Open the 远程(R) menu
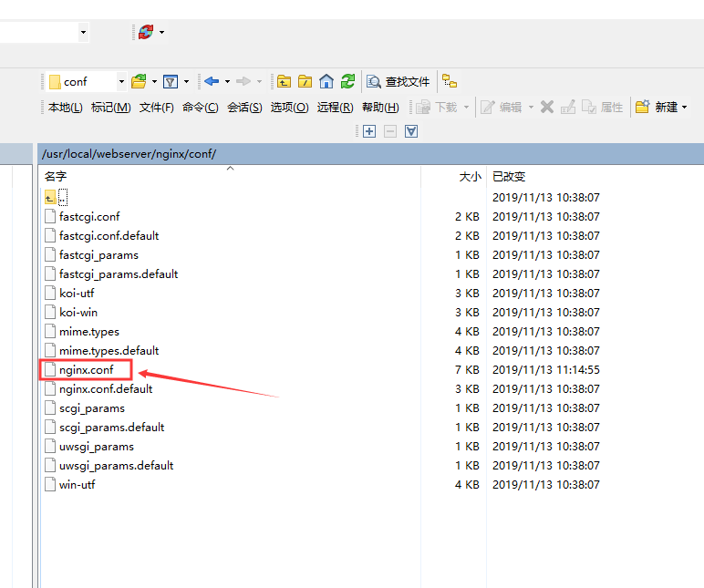 point(335,108)
